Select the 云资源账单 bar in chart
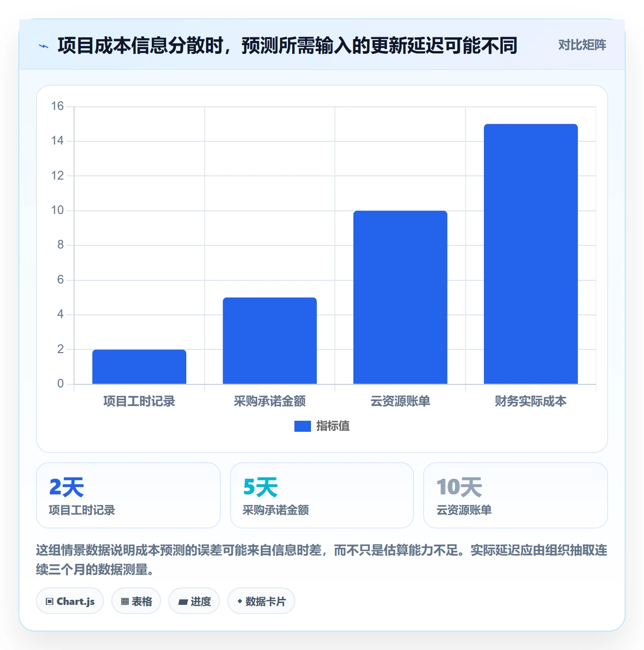Viewport: 644px width, 650px height. (x=400, y=297)
